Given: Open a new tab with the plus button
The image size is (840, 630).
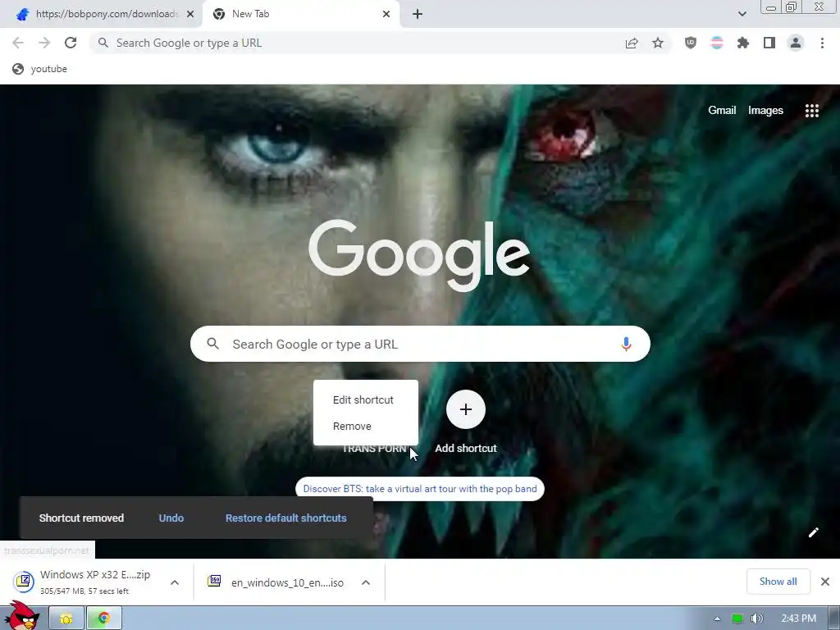Looking at the screenshot, I should click(x=418, y=14).
